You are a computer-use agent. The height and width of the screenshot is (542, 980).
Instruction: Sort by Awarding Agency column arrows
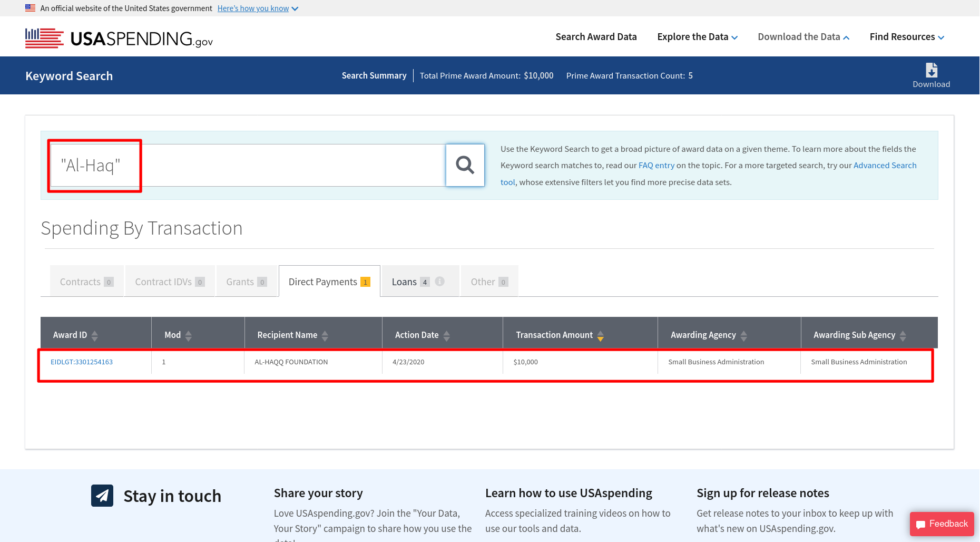coord(744,335)
